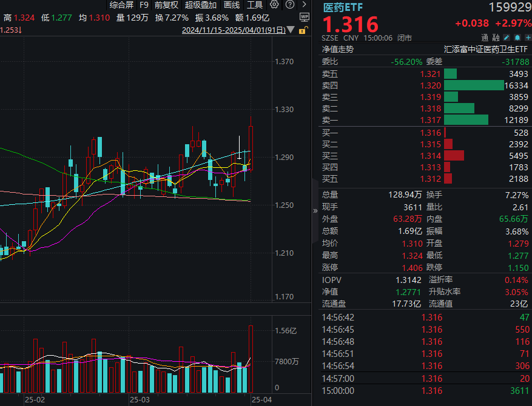Open the 工具 tools menu
This screenshot has height=406, width=532.
(x=255, y=5)
